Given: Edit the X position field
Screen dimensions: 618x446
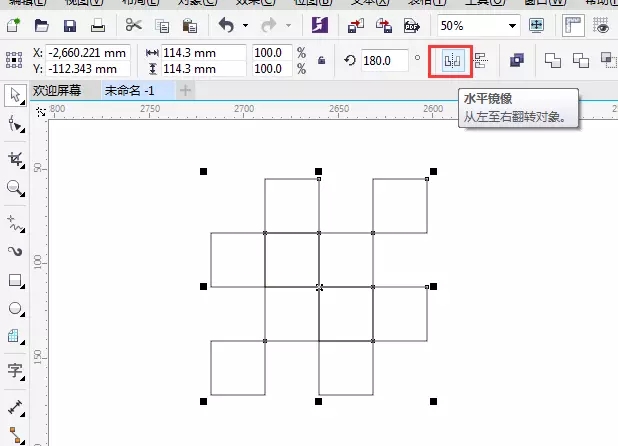Looking at the screenshot, I should point(87,53).
